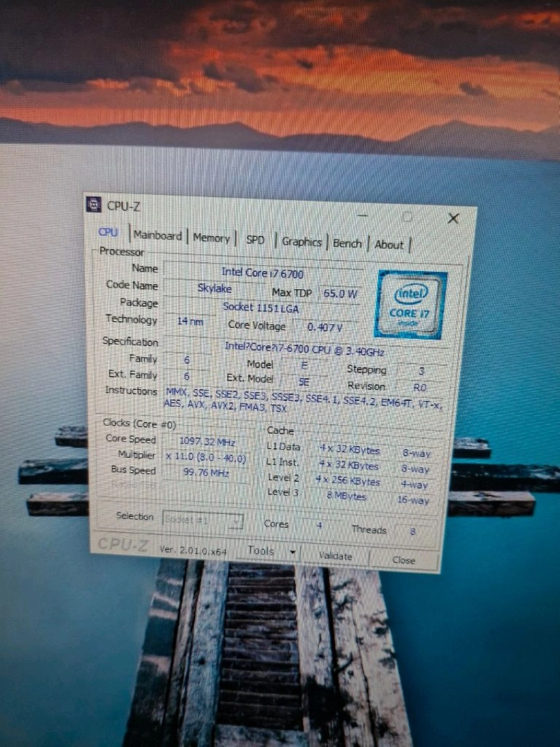Click the Level 3 value 8 MBytes
This screenshot has width=560, height=747.
[346, 496]
